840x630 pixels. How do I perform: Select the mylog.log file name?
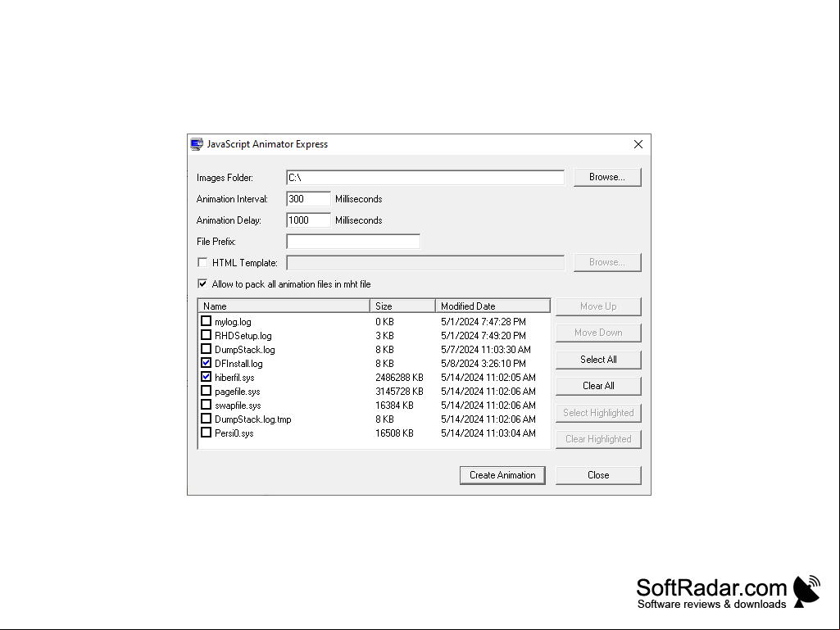tap(233, 322)
